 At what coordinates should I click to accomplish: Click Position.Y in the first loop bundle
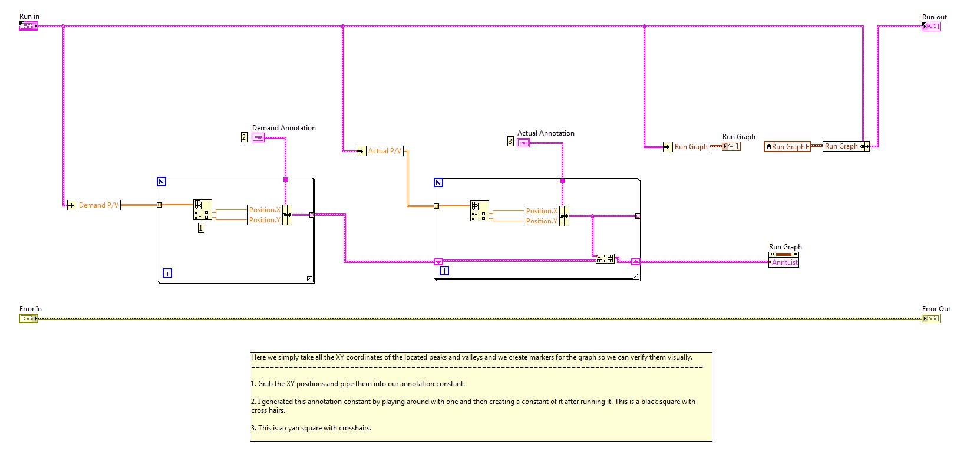pos(265,220)
